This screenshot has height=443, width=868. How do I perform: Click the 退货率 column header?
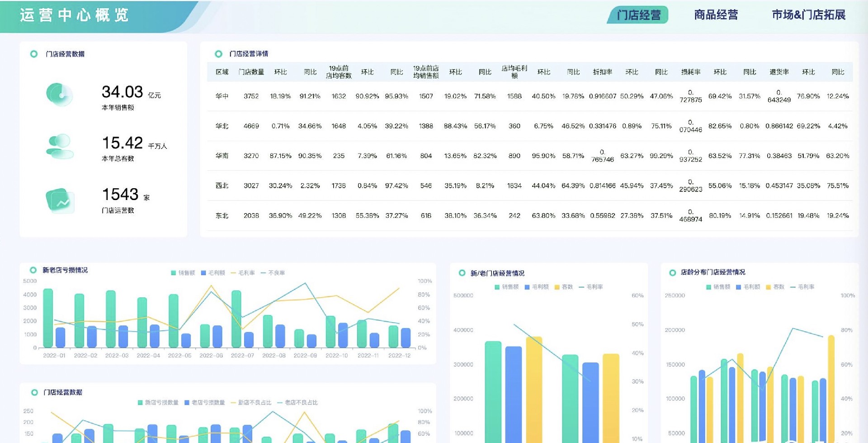[779, 72]
